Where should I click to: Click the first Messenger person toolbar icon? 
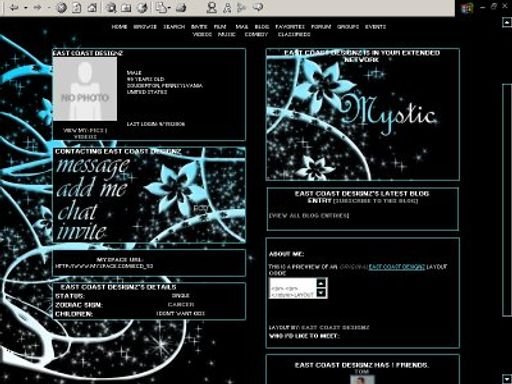pyautogui.click(x=211, y=8)
